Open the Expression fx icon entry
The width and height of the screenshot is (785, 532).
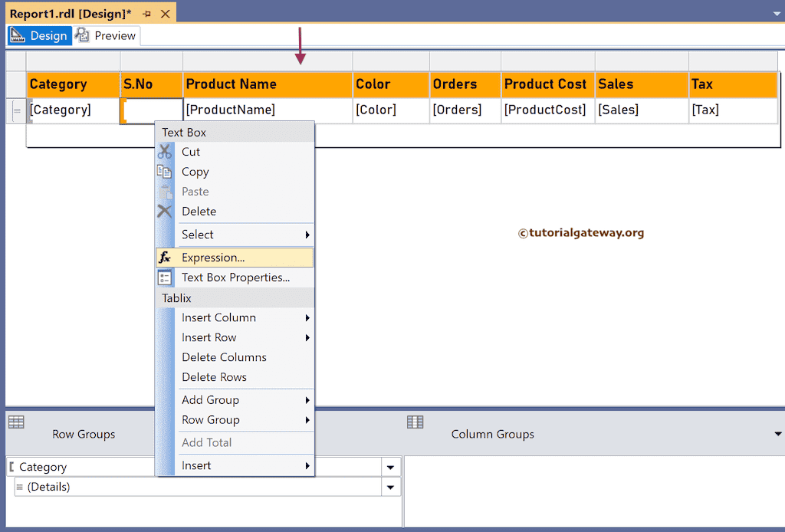(165, 257)
